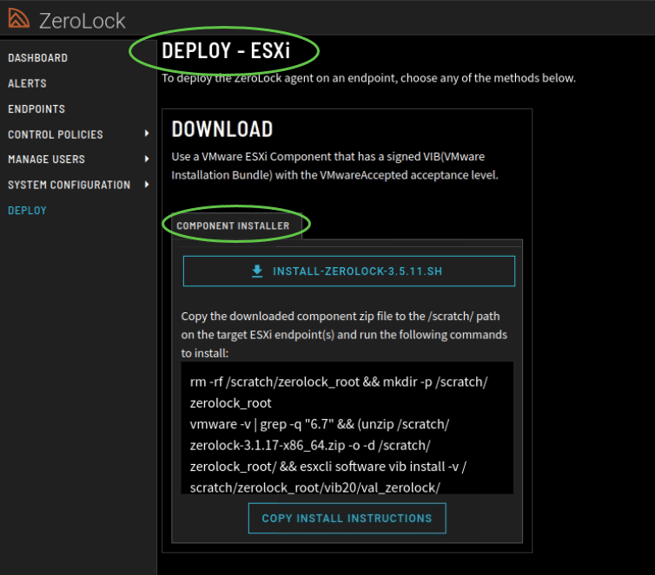
Task: Select System Configuration menu item
Action: point(69,185)
